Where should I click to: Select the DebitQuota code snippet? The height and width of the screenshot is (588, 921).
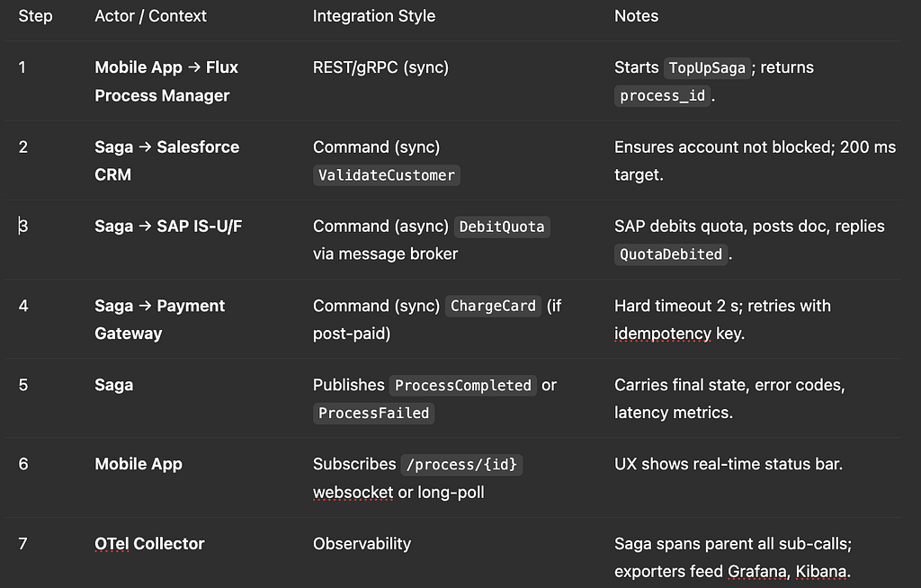[501, 227]
